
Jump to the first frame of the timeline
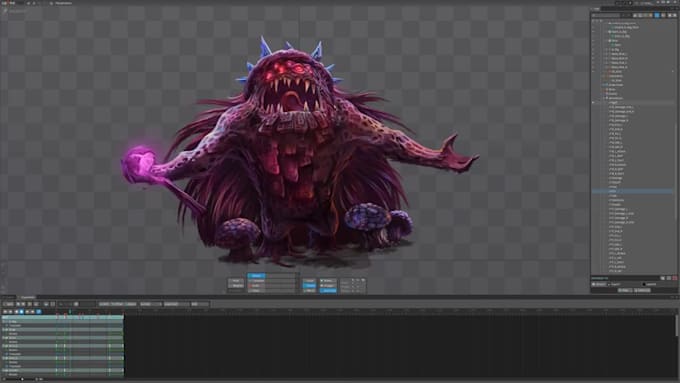[x=5, y=312]
